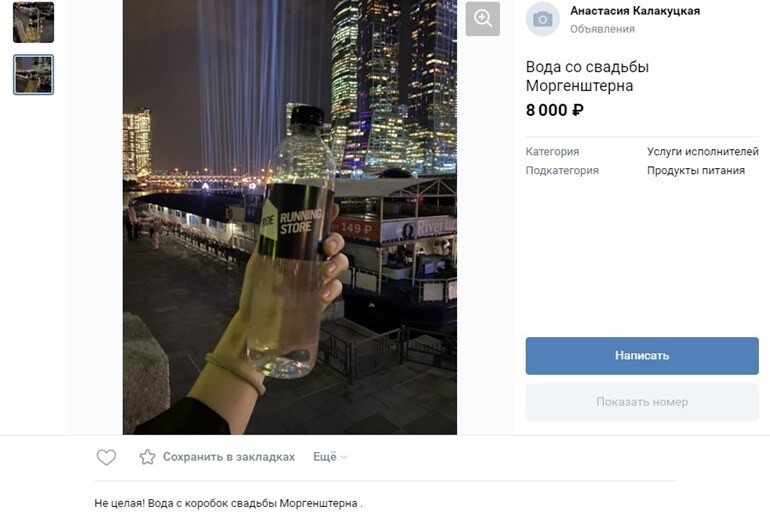Image resolution: width=770 pixels, height=518 pixels.
Task: Click the heart like icon
Action: tap(106, 457)
